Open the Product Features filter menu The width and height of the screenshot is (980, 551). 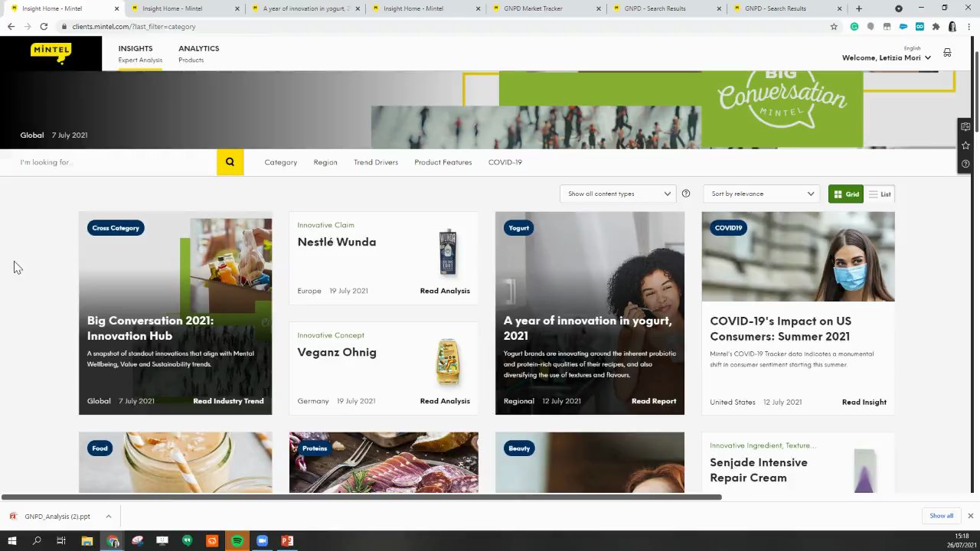pos(443,162)
